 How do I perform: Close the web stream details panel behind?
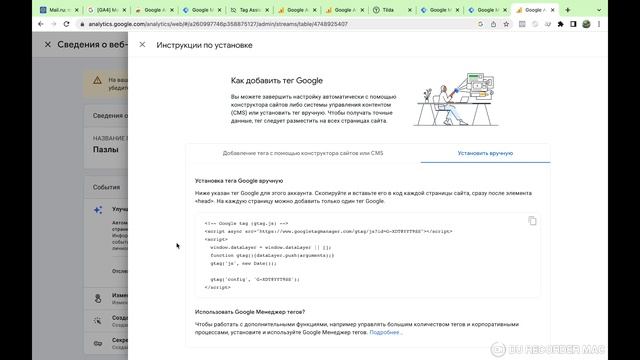tap(48, 44)
